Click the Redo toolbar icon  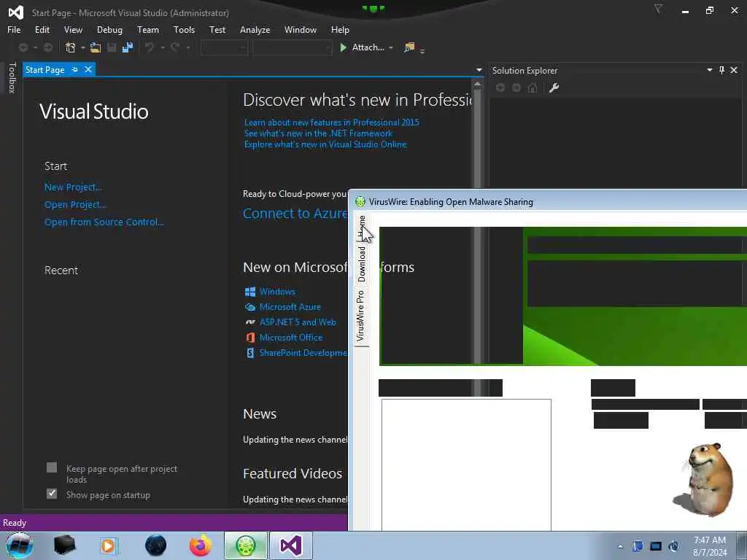(175, 47)
